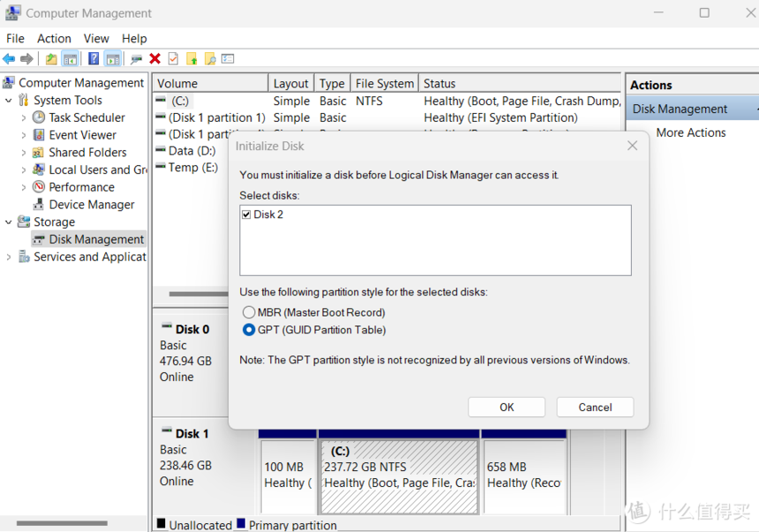Click the Device Manager icon

pos(39,205)
